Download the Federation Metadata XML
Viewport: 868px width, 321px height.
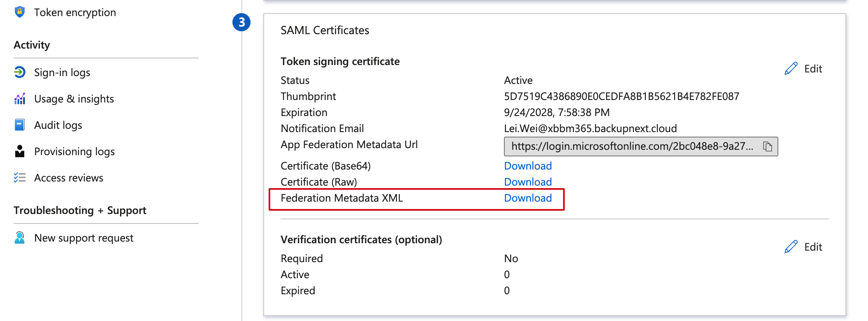click(528, 198)
